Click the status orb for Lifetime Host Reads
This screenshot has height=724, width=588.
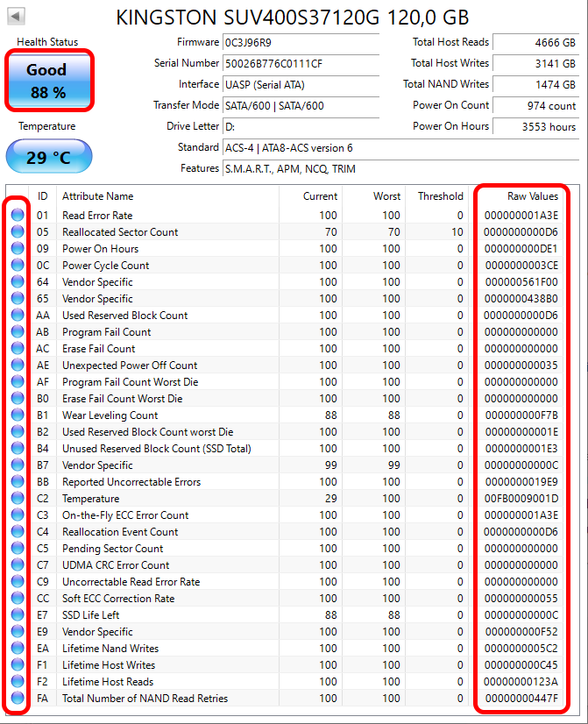pos(18,680)
